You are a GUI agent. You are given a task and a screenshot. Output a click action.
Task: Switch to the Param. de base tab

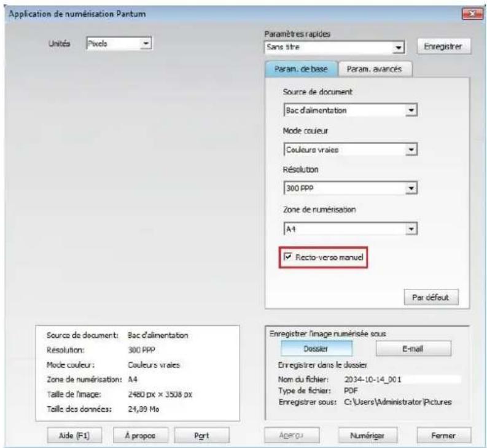tap(301, 69)
